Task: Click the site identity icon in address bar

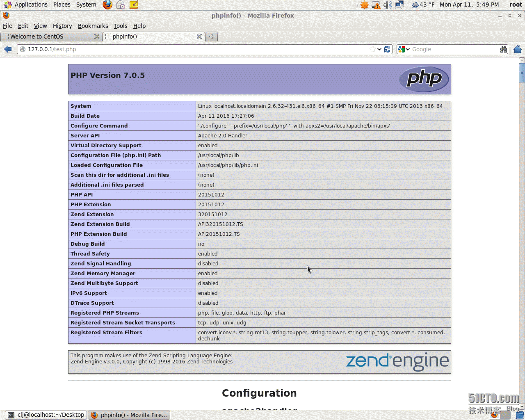Action: click(x=23, y=49)
